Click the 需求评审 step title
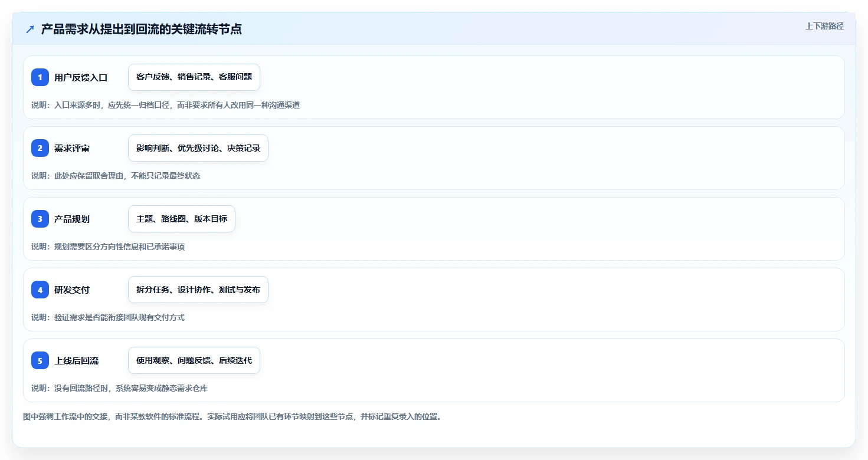Viewport: 868px width, 460px height. point(72,148)
